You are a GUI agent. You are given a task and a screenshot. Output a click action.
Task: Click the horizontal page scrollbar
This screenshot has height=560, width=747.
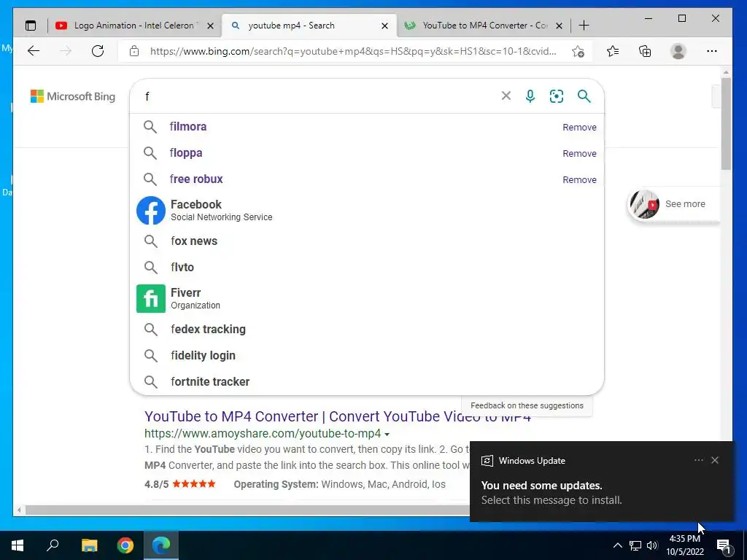pyautogui.click(x=248, y=510)
